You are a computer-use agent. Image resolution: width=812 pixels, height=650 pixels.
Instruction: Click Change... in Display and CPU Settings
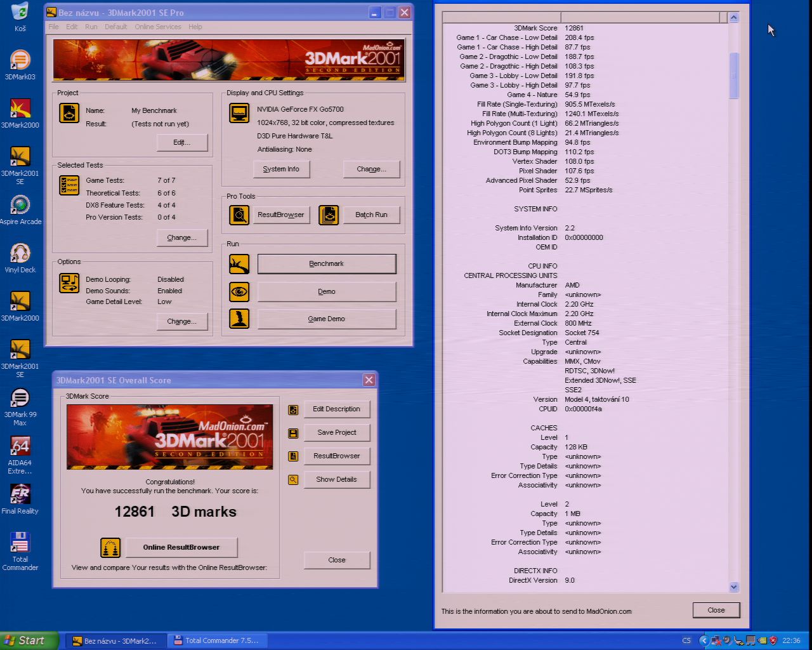click(x=372, y=169)
